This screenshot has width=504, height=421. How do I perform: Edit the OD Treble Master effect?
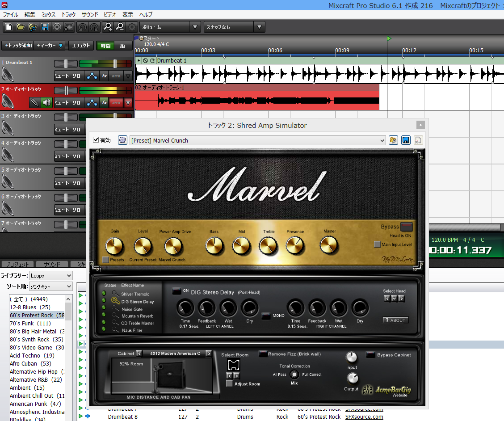click(116, 323)
